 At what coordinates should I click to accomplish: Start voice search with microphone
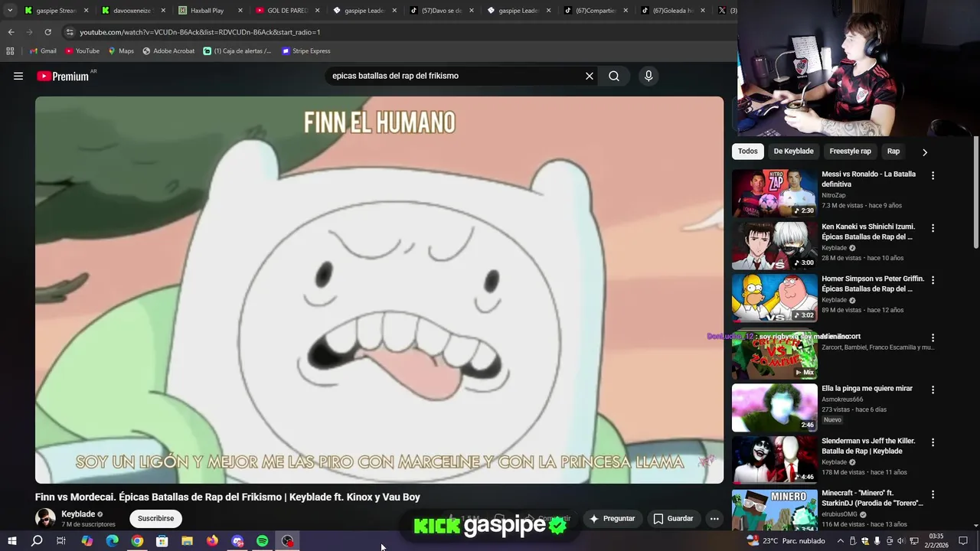pyautogui.click(x=648, y=76)
